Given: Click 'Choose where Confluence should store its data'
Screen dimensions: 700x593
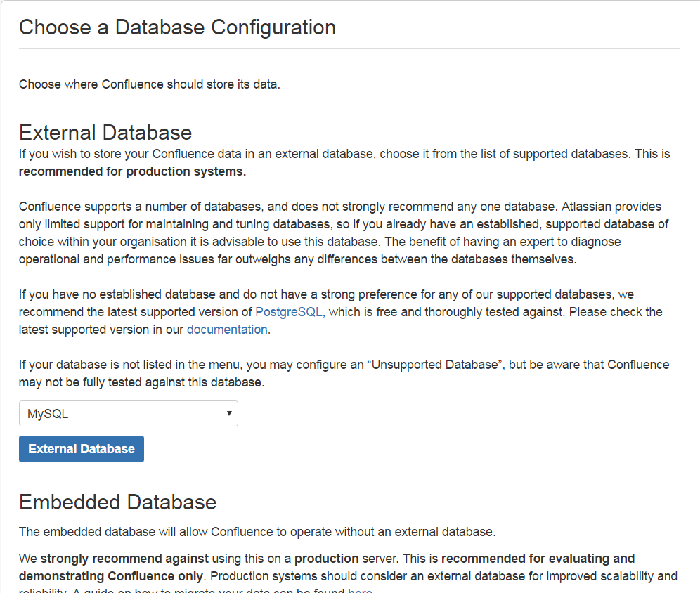Looking at the screenshot, I should point(149,84).
